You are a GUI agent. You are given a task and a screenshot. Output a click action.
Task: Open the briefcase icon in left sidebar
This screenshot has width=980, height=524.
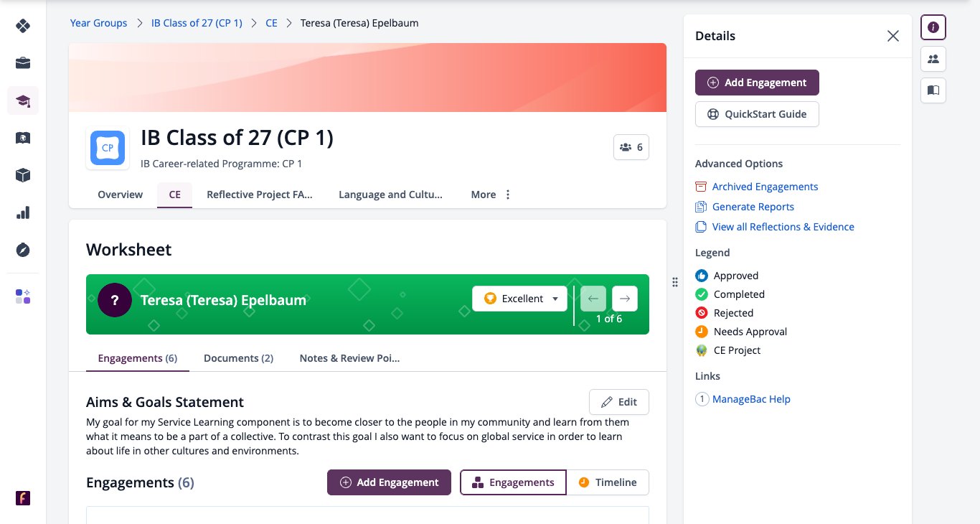point(23,63)
